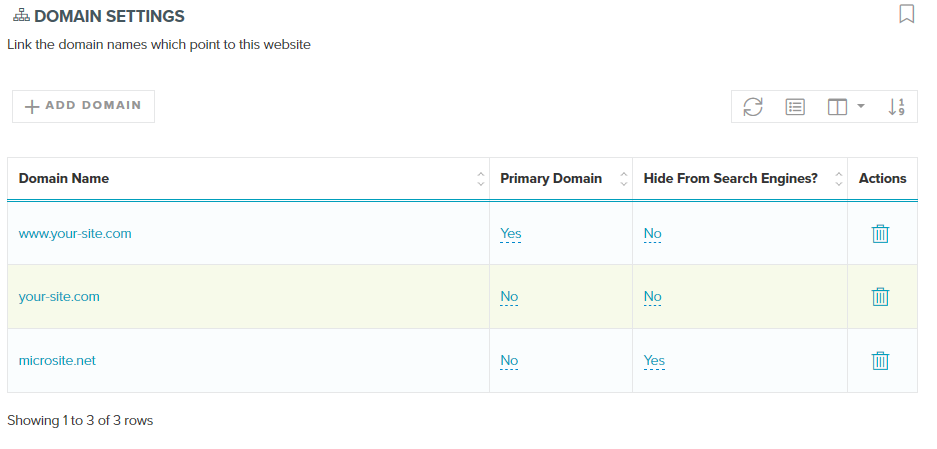Viewport: 937px width, 449px height.
Task: Open the your-site.com domain link
Action: 59,297
